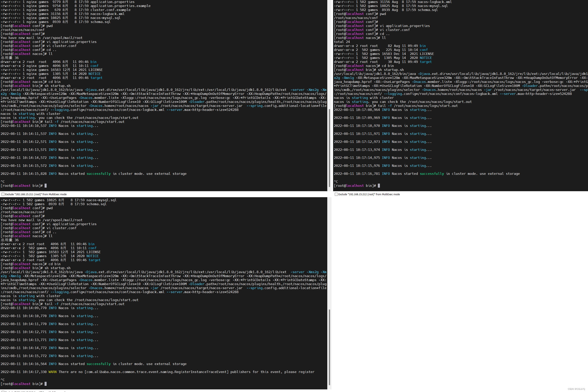
Task: Click the 10:14:16,564 started successfully log line
Action: [94, 364]
